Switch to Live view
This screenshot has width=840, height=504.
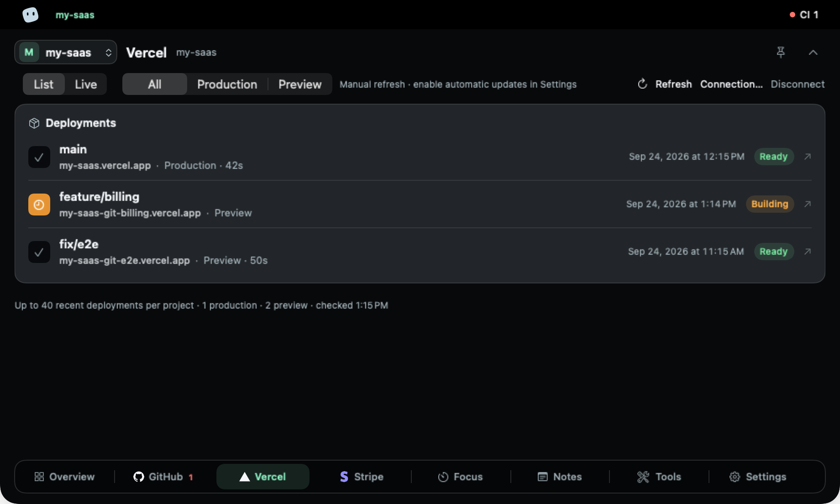(x=86, y=84)
